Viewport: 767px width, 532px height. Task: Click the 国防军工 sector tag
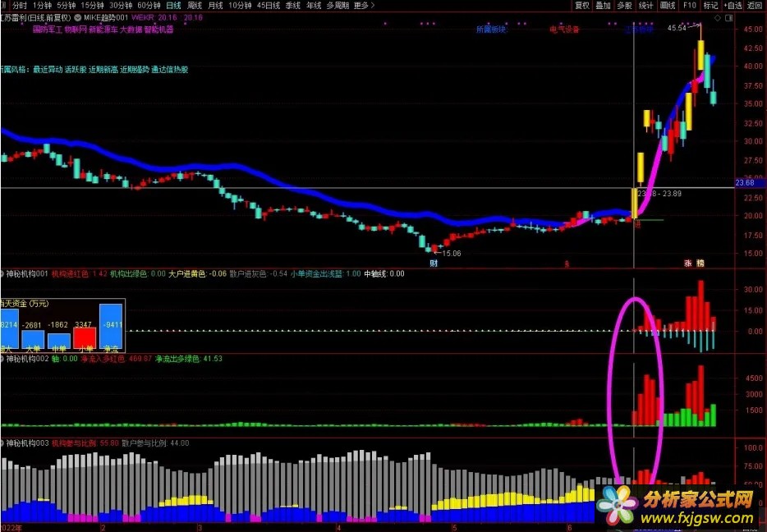click(47, 30)
